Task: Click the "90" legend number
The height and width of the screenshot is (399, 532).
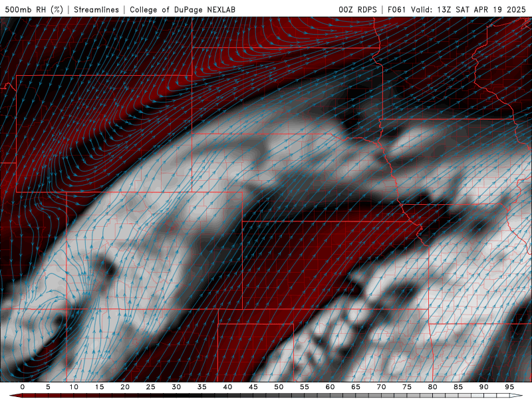Action: pos(483,387)
